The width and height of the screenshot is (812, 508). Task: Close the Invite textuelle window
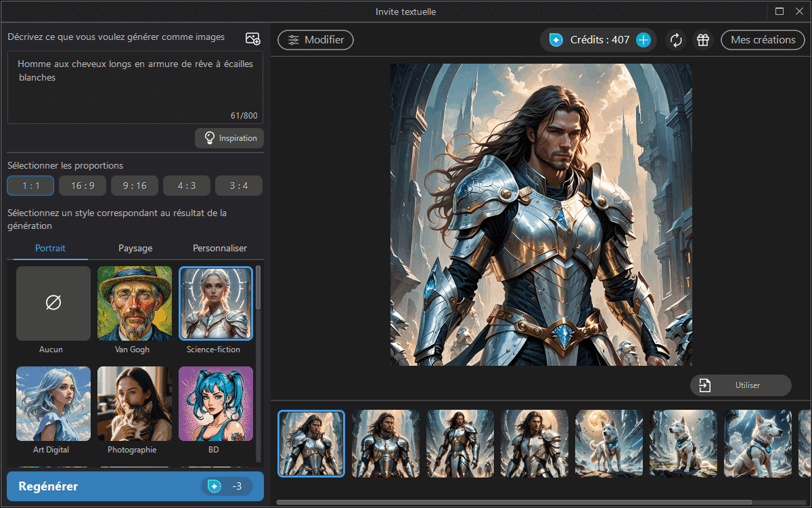pos(800,11)
